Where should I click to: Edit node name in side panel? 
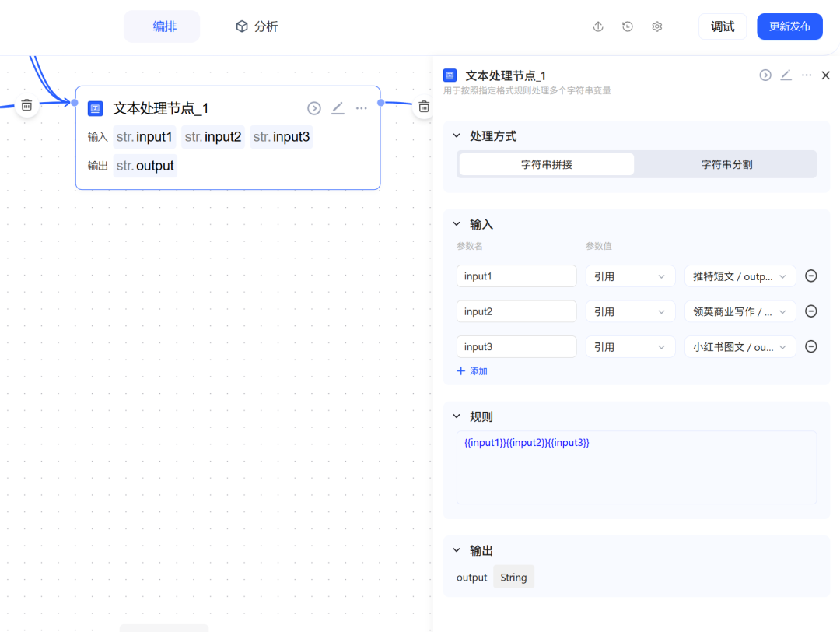786,75
